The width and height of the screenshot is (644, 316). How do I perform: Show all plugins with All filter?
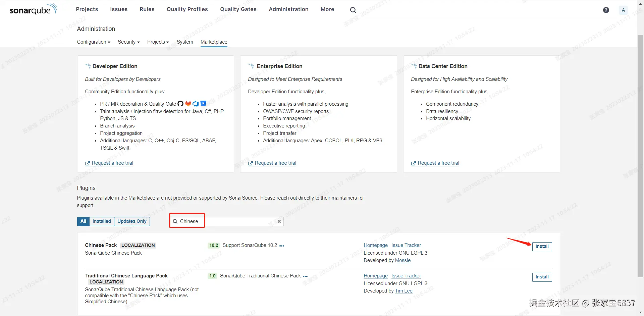pyautogui.click(x=83, y=221)
